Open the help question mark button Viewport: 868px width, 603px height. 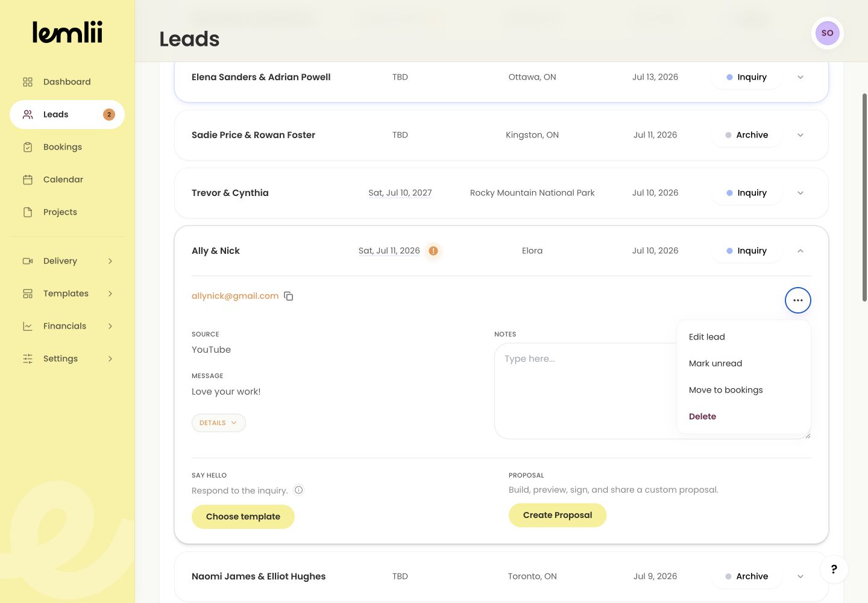pos(834,569)
